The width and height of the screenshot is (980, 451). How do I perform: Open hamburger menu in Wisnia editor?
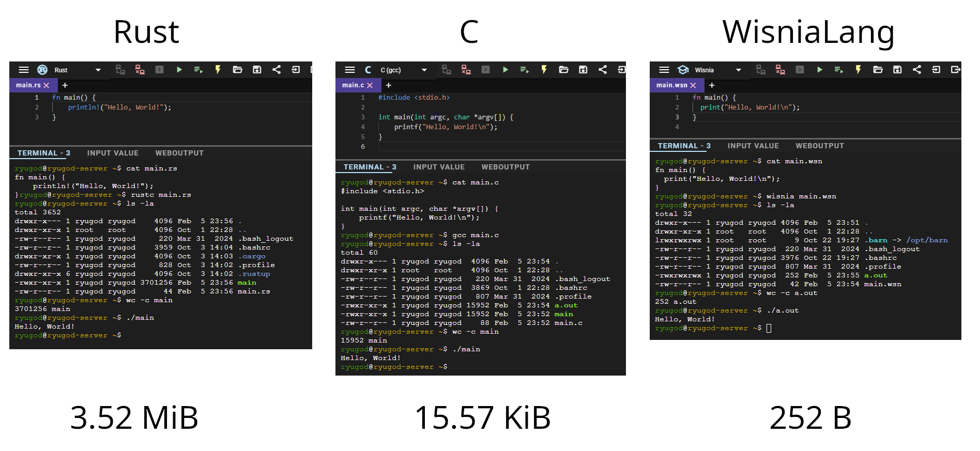tap(664, 70)
